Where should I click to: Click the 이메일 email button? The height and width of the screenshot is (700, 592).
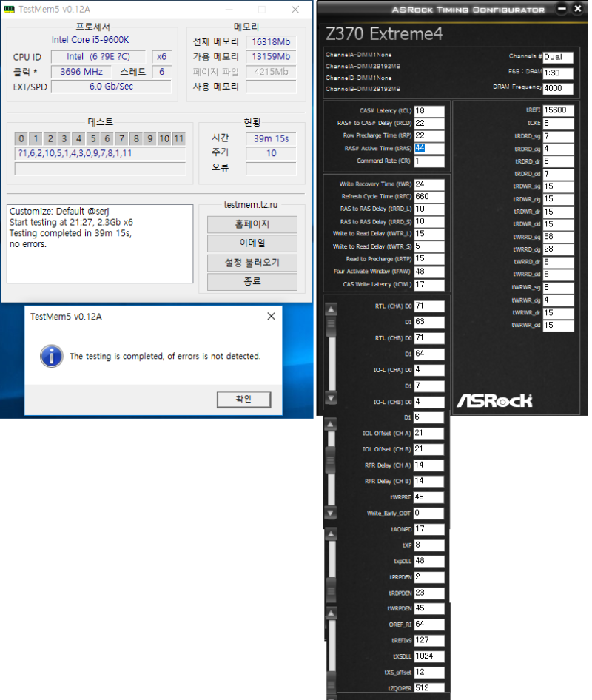click(x=252, y=243)
